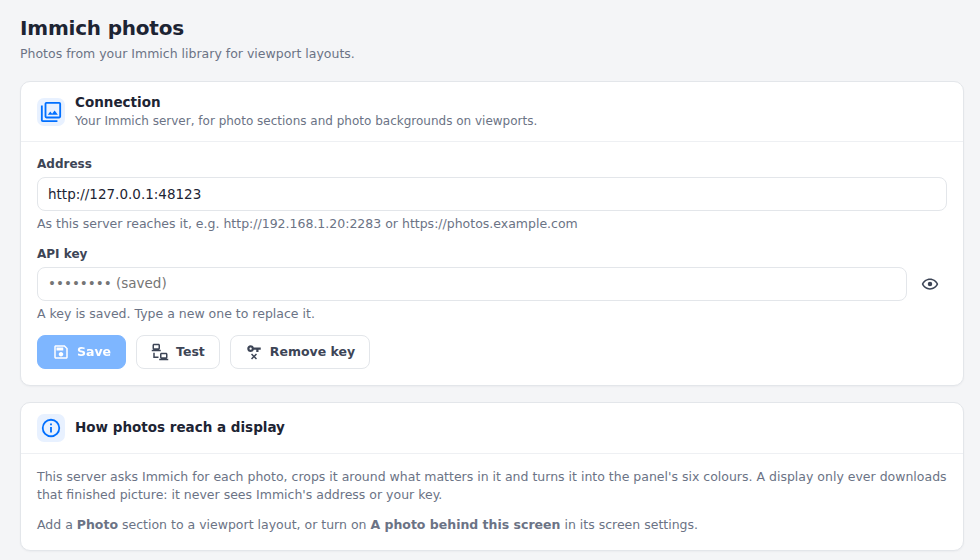Viewport: 980px width, 560px height.
Task: Click the Connection photo library icon
Action: coord(51,112)
